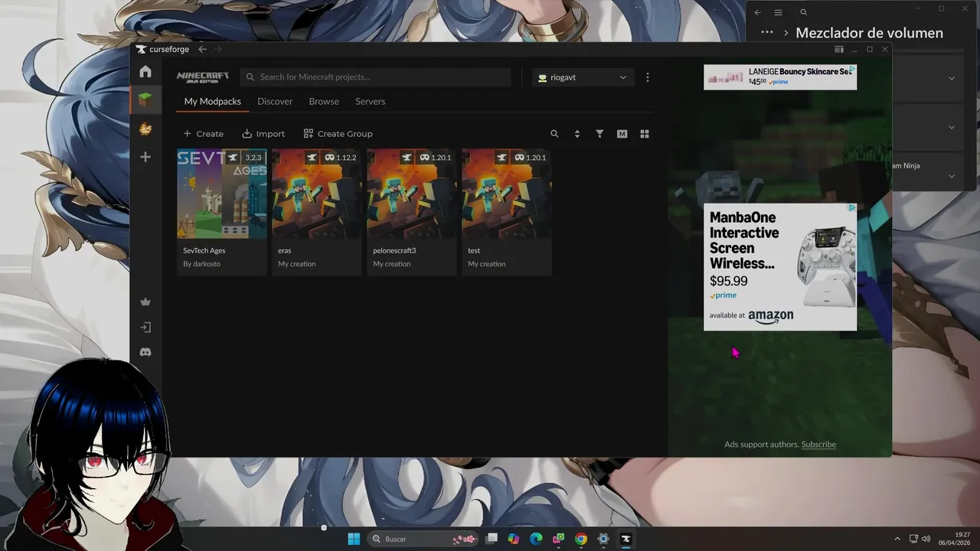980x551 pixels.
Task: Go back in Mezclador de volumen window
Action: 757,12
